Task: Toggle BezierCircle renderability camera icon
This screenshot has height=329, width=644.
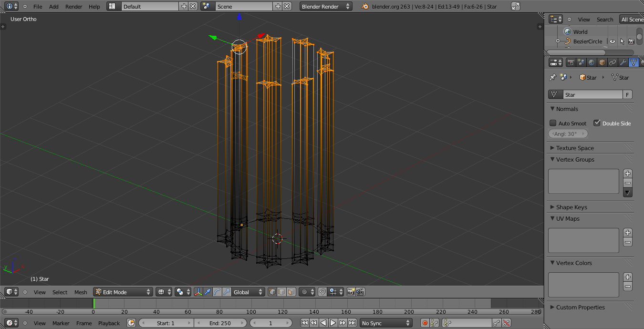Action: [x=631, y=41]
